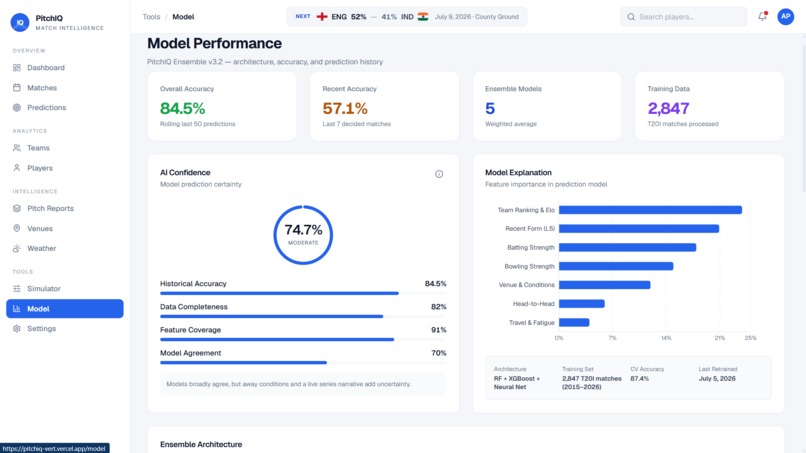
Task: Click the Model bar chart icon
Action: tap(16, 309)
